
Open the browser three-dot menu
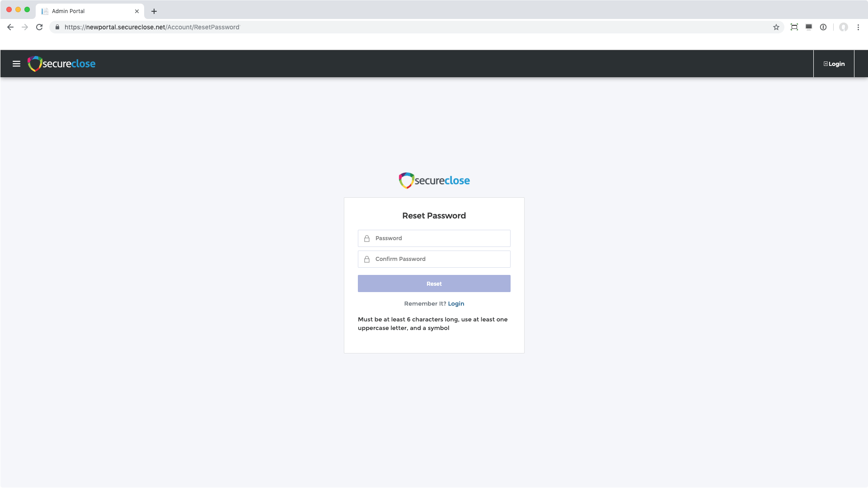coord(859,27)
